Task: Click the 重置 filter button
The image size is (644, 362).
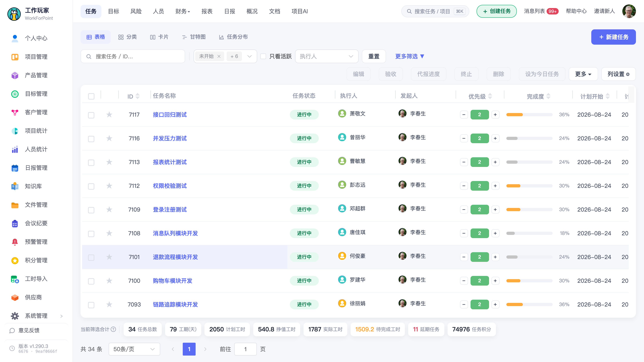Action: 374,56
